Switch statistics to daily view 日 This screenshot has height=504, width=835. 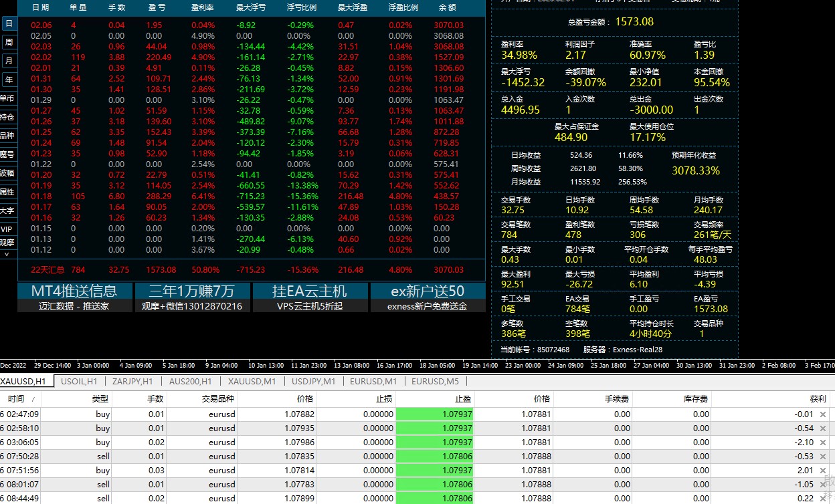pos(9,23)
